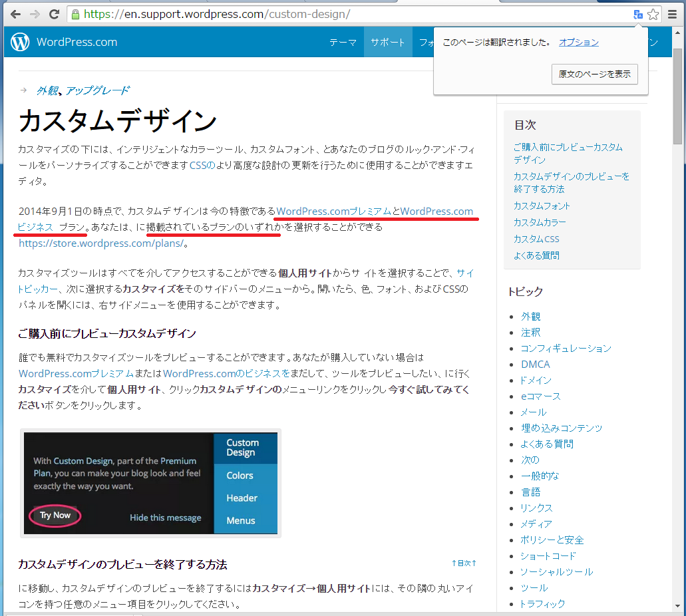Click the WordPress.com site title
This screenshot has width=686, height=616.
[77, 42]
